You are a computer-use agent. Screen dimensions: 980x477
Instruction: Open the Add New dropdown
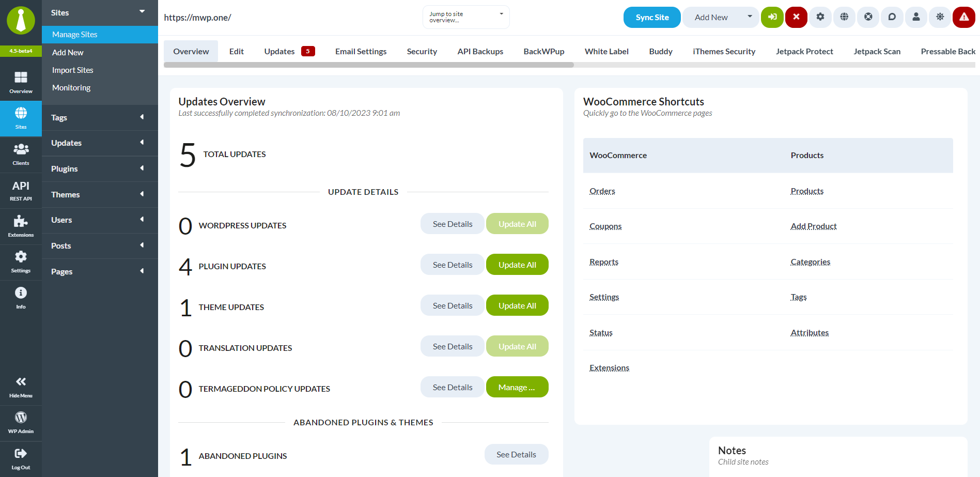click(721, 17)
